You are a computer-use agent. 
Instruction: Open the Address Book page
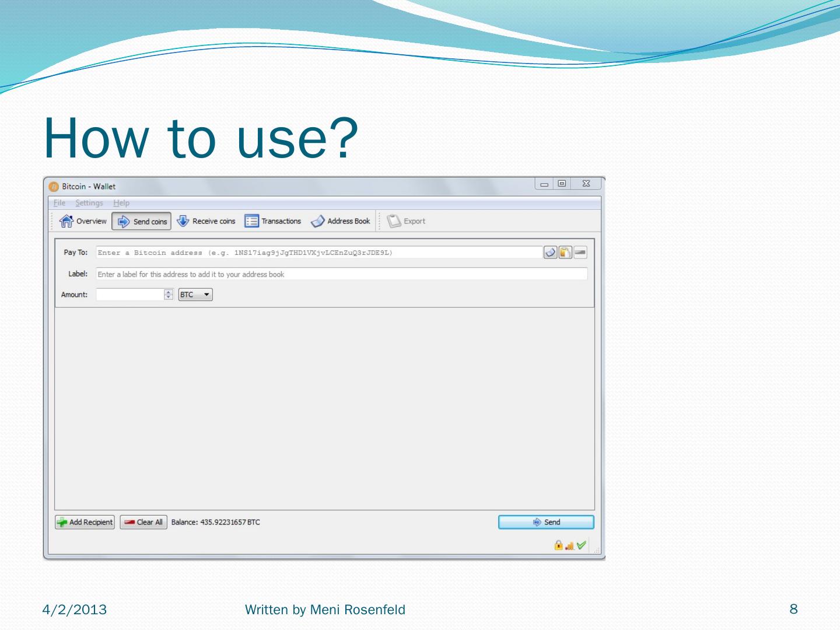pos(341,221)
